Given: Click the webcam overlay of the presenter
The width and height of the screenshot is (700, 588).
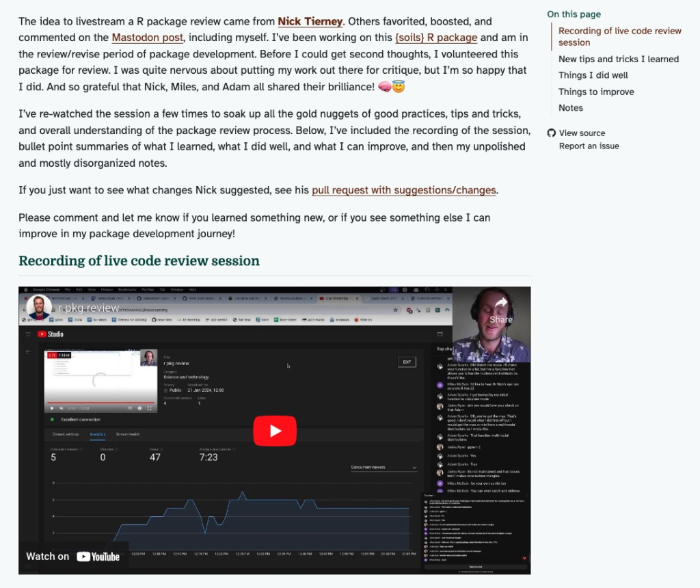Looking at the screenshot, I should (492, 324).
